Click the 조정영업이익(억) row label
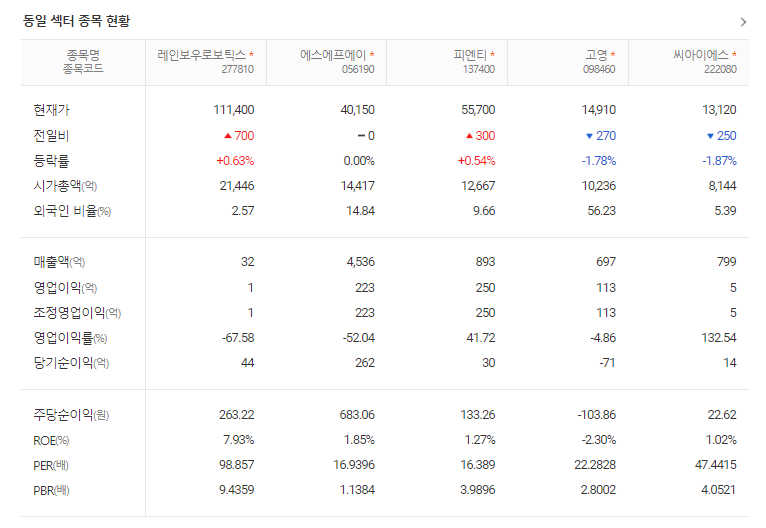766x528 pixels. [x=77, y=313]
